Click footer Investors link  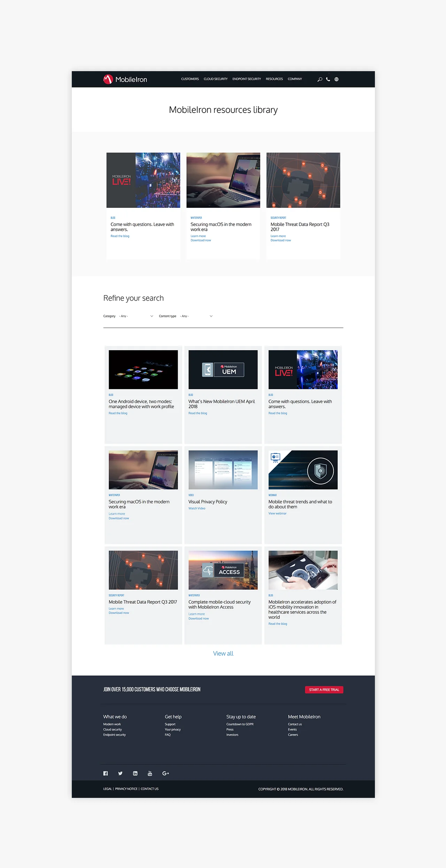click(x=232, y=735)
